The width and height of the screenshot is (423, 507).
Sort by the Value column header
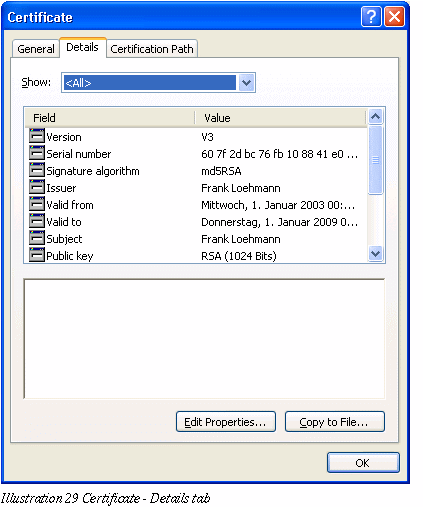(281, 118)
